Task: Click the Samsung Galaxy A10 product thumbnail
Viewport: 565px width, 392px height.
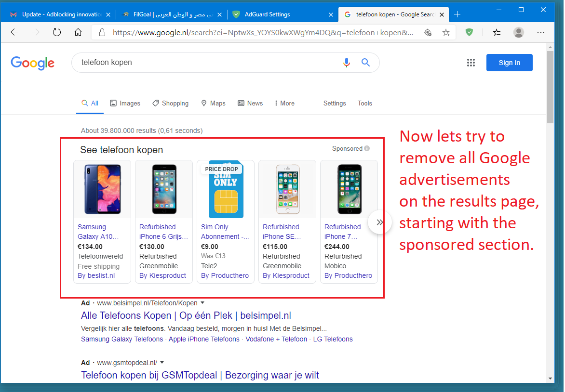Action: [102, 189]
